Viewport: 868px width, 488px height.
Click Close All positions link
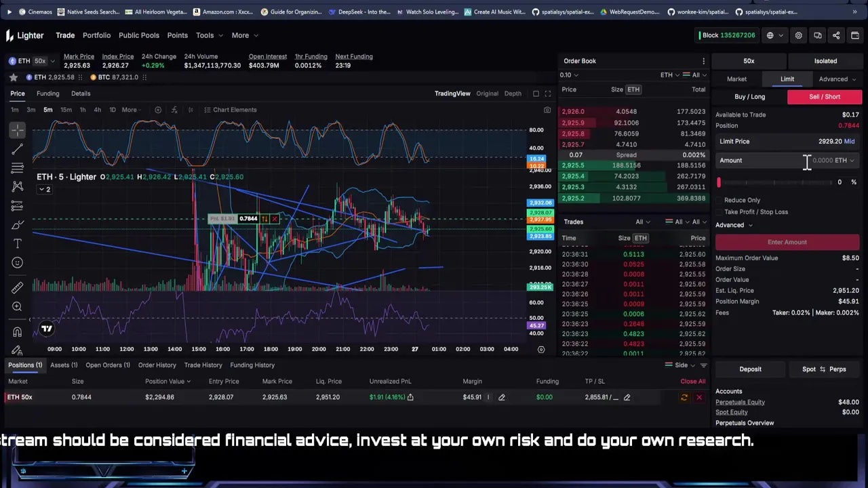coord(693,382)
